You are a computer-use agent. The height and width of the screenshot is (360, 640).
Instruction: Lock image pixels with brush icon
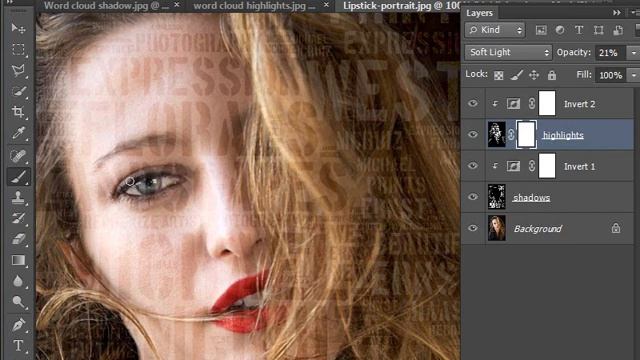coord(516,75)
